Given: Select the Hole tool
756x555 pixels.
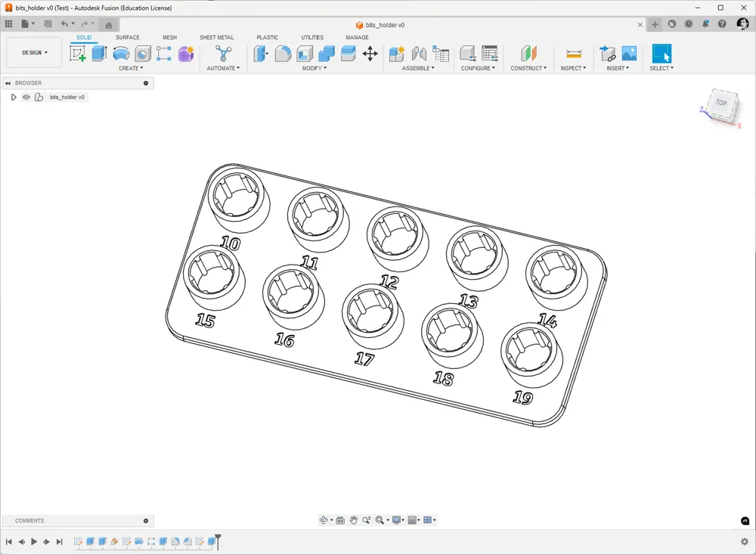Looking at the screenshot, I should [x=143, y=54].
